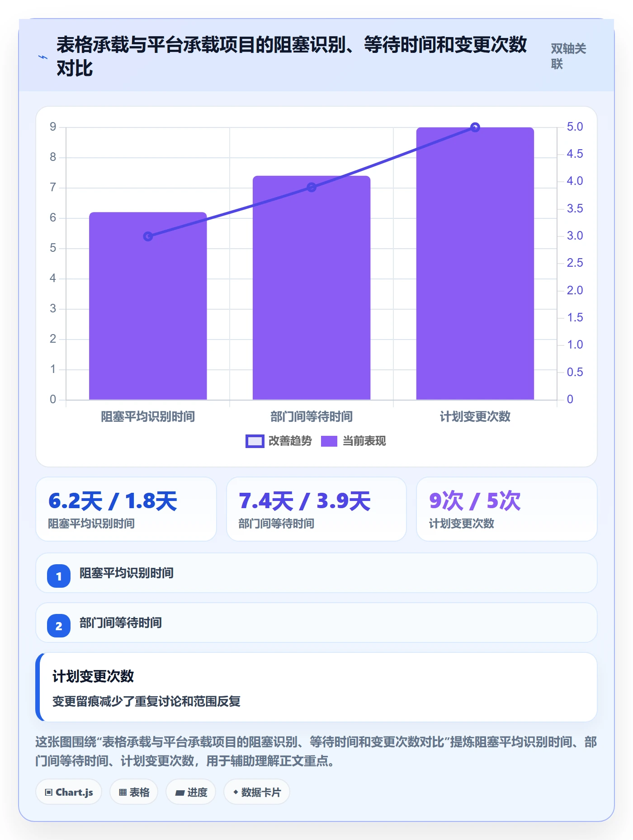
Task: Open the 6.2天 / 1.8天 data card
Action: click(x=126, y=509)
